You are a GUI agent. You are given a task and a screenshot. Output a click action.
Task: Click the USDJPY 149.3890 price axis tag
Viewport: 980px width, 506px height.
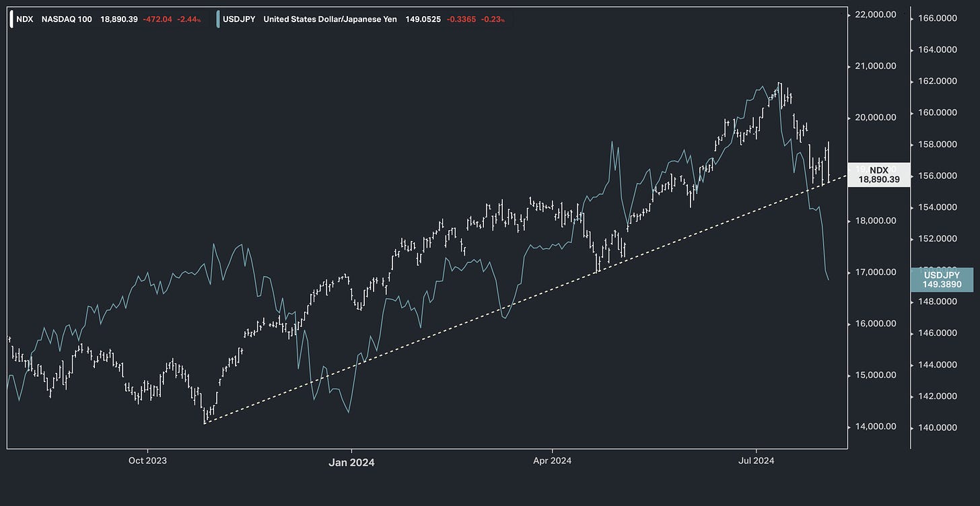(942, 280)
